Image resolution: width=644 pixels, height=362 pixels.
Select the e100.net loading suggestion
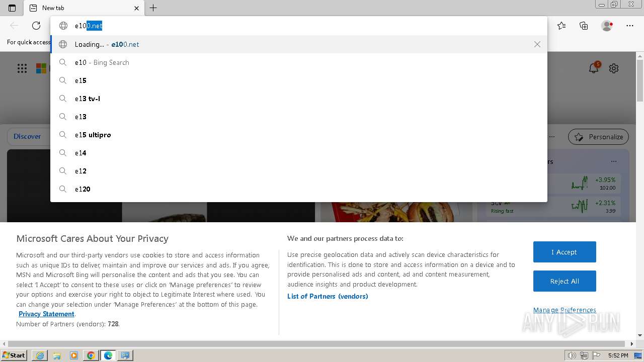pyautogui.click(x=299, y=44)
